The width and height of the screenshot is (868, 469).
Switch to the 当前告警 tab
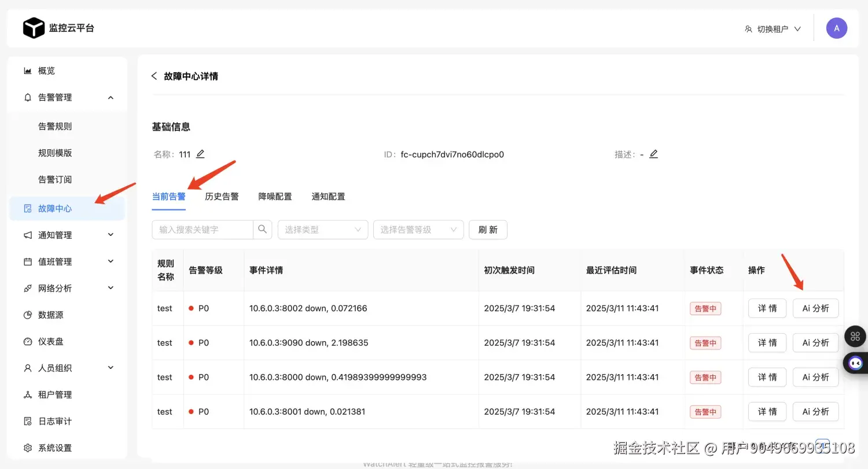pos(169,197)
